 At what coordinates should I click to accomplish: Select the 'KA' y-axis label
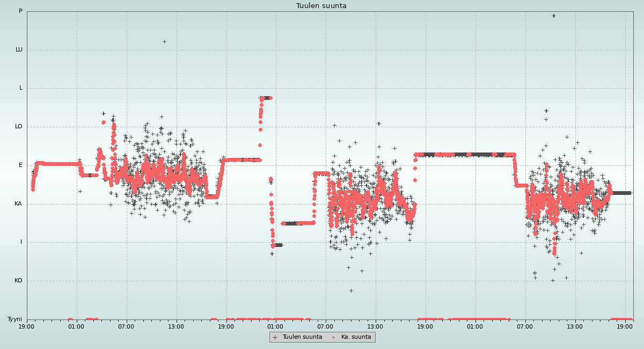click(18, 204)
